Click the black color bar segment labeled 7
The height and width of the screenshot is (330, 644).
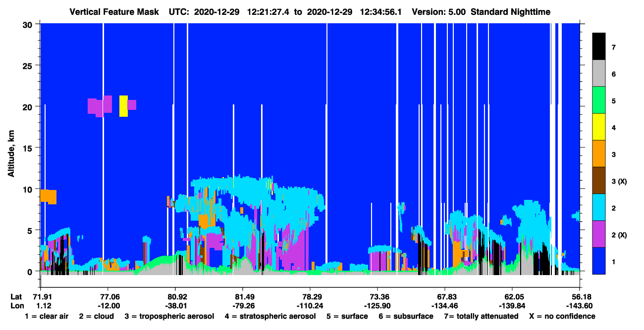(x=599, y=47)
